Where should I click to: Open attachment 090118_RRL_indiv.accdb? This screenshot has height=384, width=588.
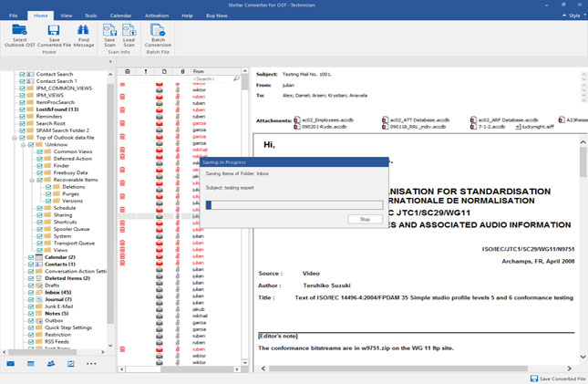pos(414,127)
